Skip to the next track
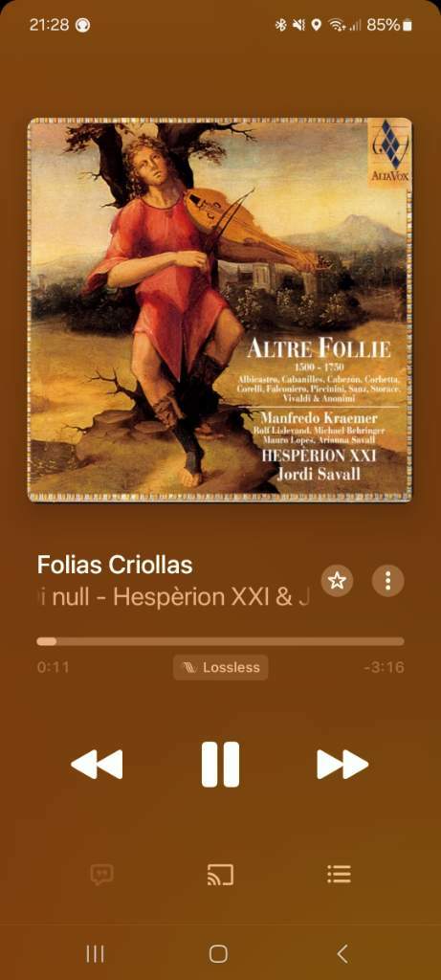Image resolution: width=441 pixels, height=980 pixels. (342, 764)
